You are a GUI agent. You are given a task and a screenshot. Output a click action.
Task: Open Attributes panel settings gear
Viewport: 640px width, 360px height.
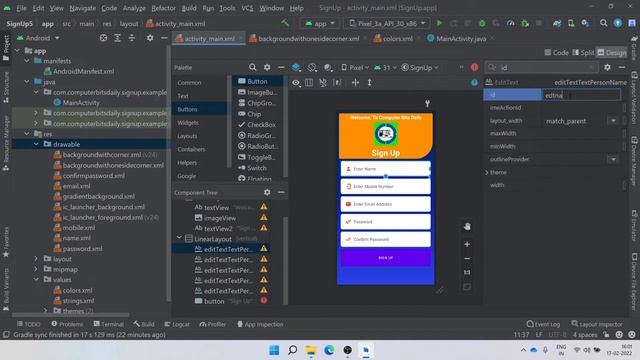point(607,67)
